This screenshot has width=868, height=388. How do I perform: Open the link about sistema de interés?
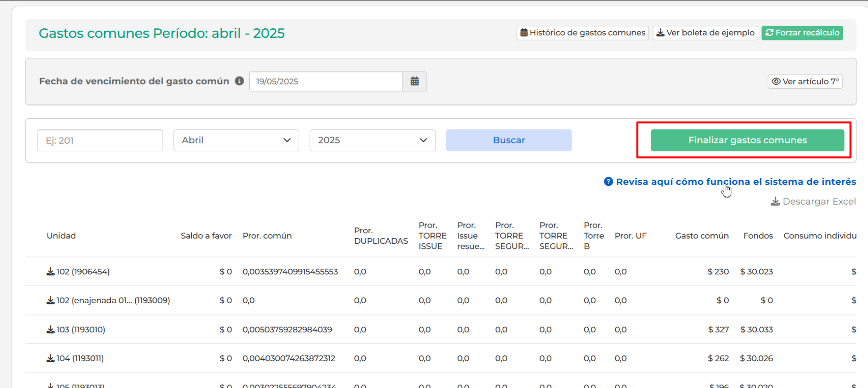click(736, 182)
